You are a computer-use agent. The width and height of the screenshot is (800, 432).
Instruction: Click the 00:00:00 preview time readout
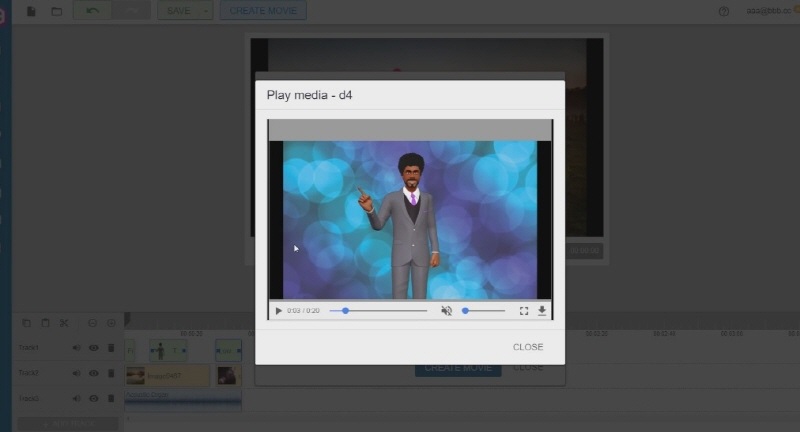(x=585, y=250)
